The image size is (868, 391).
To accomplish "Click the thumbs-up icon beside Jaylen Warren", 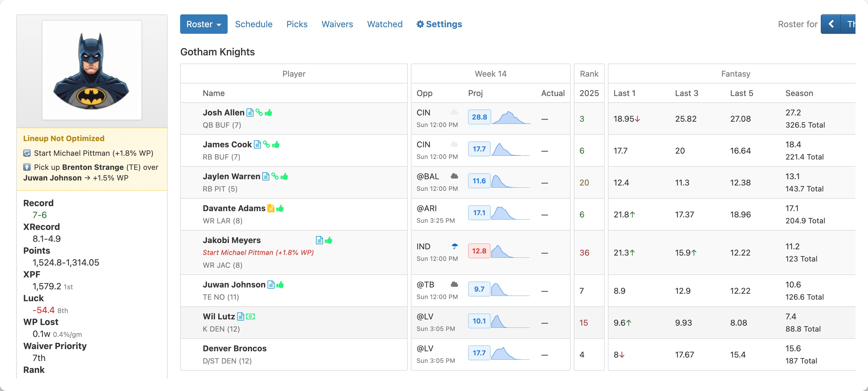I will pyautogui.click(x=285, y=176).
